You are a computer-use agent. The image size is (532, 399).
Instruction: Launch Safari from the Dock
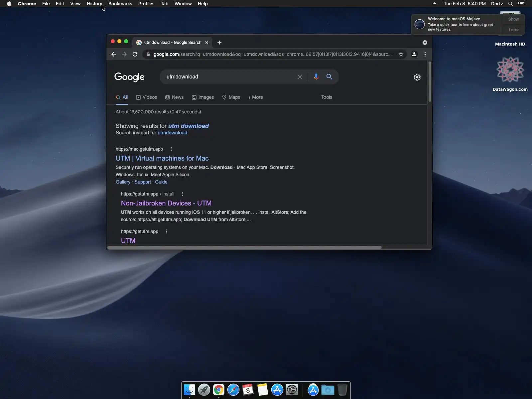pos(233,390)
